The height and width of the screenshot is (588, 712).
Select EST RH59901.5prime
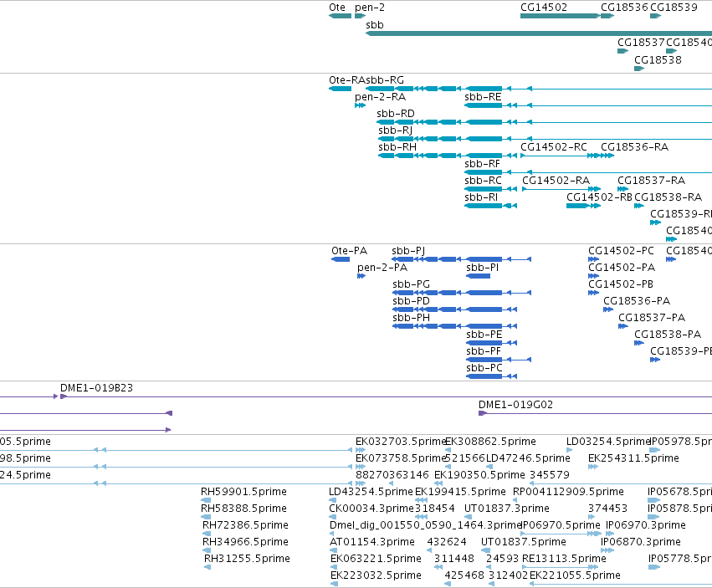(x=206, y=500)
